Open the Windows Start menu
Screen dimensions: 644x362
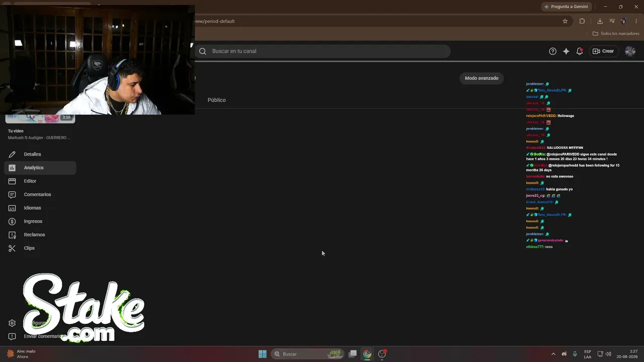[x=263, y=354]
